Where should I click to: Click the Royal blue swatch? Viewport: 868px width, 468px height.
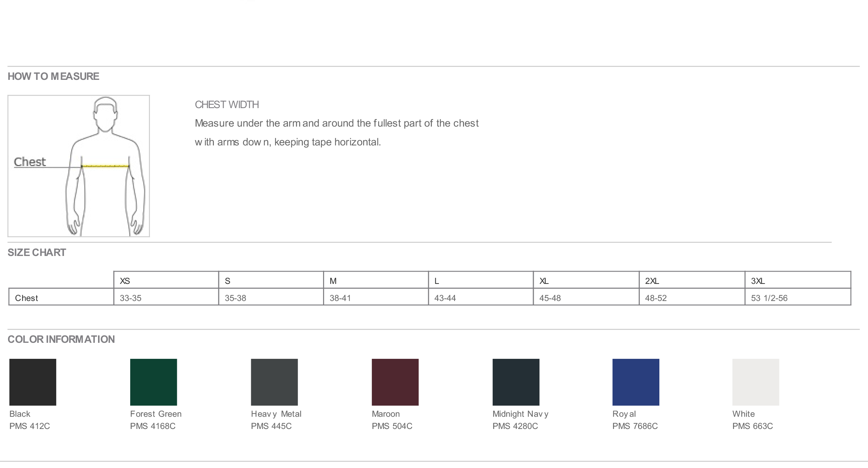click(x=636, y=382)
